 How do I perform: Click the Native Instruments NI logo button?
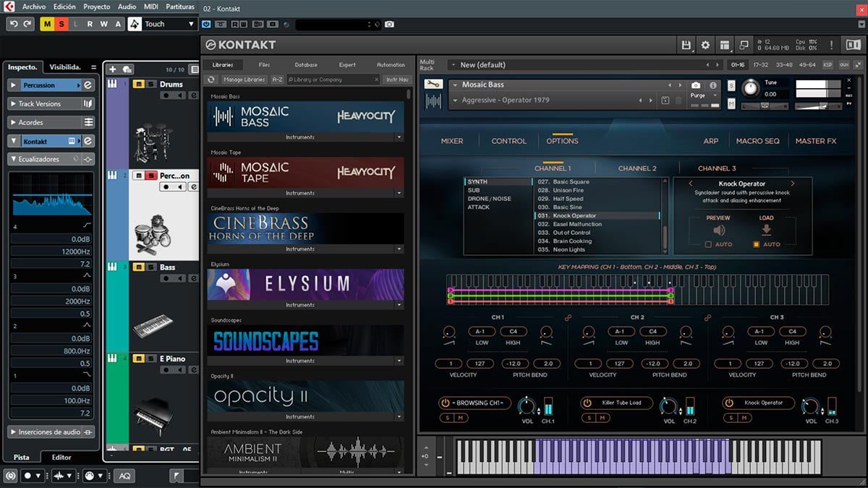(854, 45)
